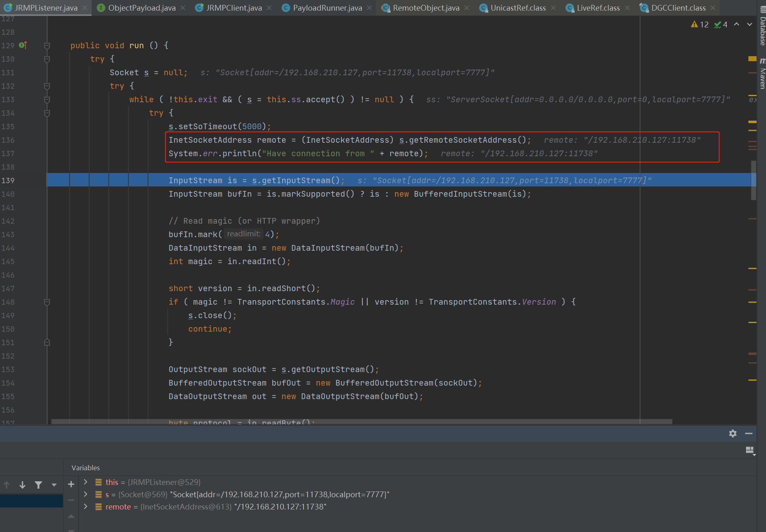Close the RemoteObject.java tab
Screen dimensions: 766x532
coord(467,8)
